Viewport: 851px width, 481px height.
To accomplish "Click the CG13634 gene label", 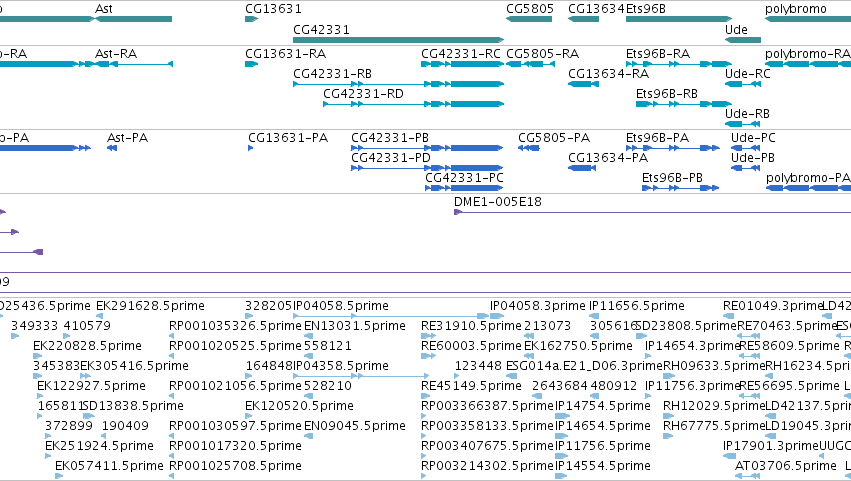I will [596, 9].
